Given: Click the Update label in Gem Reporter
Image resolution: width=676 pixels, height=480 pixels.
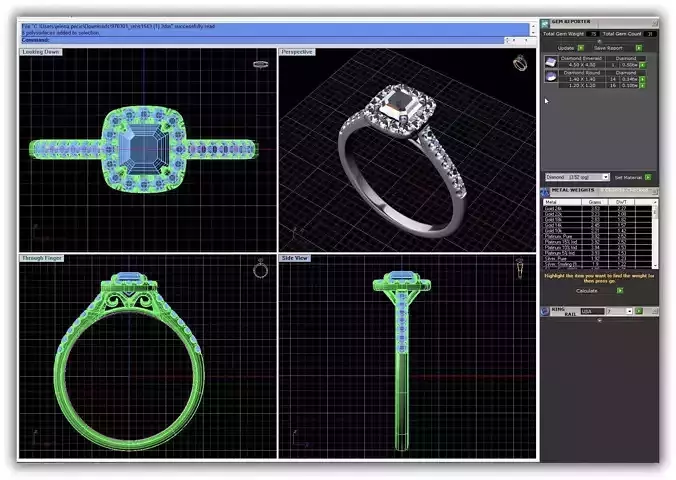Looking at the screenshot, I should click(565, 48).
